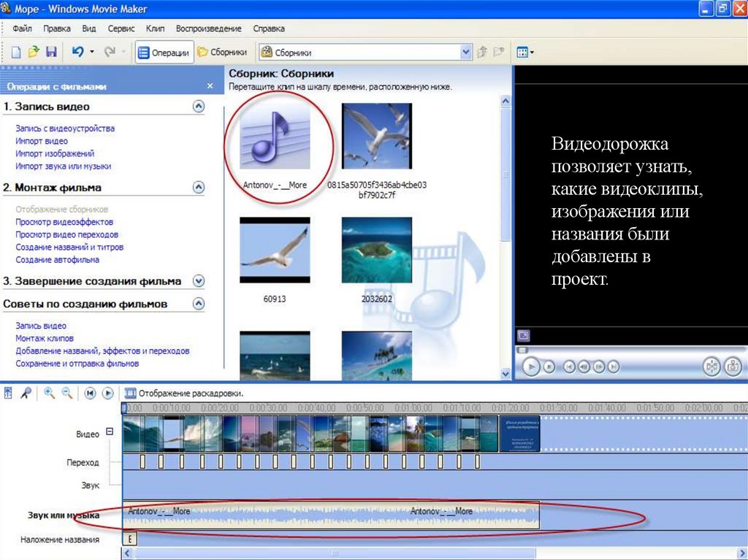Zoom out the timeline with magnifier minus
The height and width of the screenshot is (560, 748).
point(66,393)
